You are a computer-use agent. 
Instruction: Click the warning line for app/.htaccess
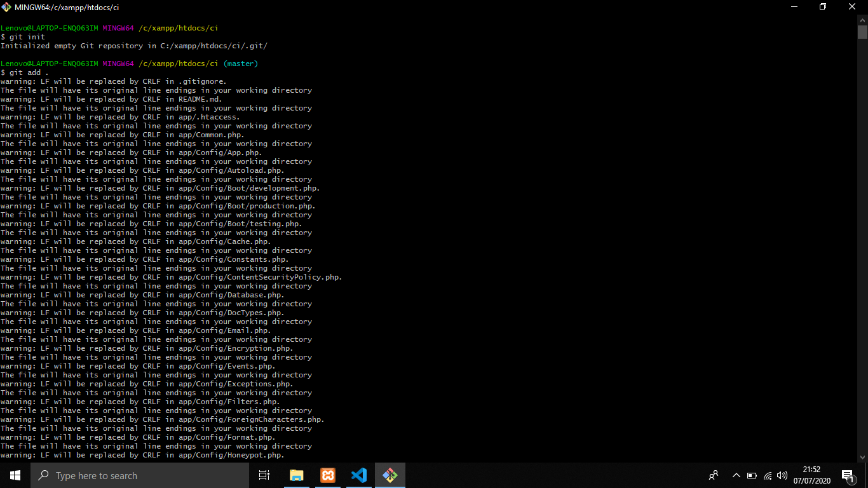tap(120, 117)
